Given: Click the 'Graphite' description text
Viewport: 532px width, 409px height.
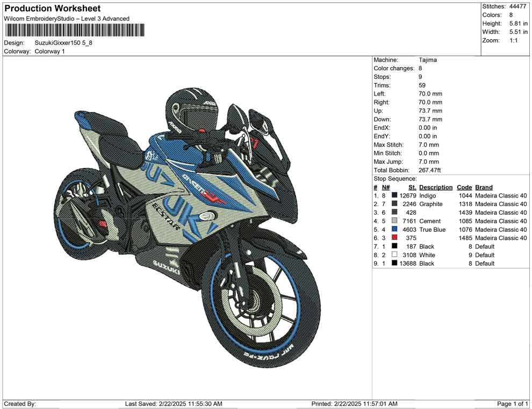Looking at the screenshot, I should (x=431, y=204).
